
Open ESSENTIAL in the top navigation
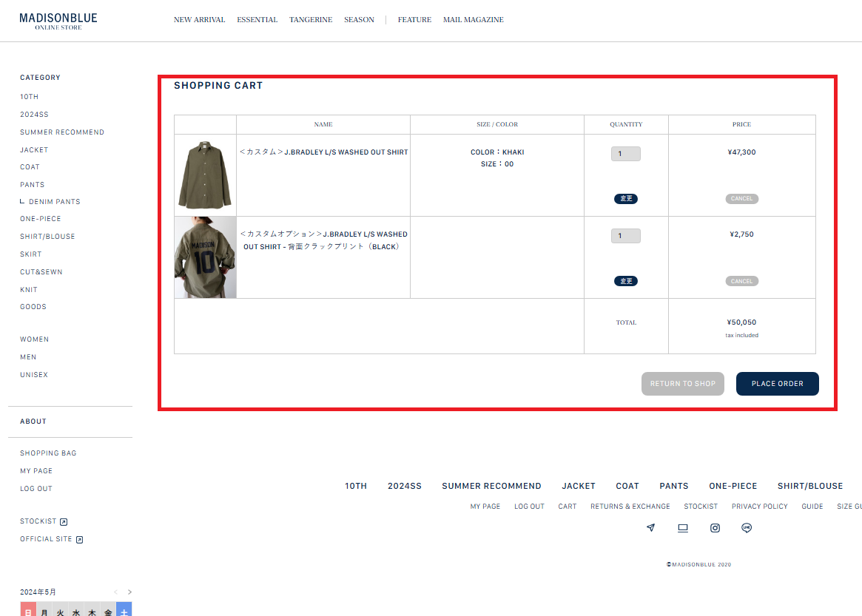pyautogui.click(x=257, y=20)
